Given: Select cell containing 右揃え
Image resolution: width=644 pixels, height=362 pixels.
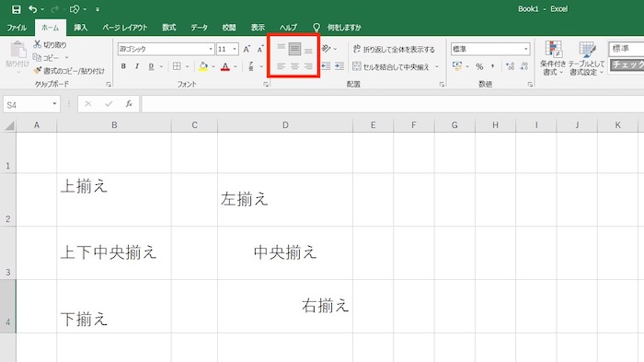Looking at the screenshot, I should [285, 307].
